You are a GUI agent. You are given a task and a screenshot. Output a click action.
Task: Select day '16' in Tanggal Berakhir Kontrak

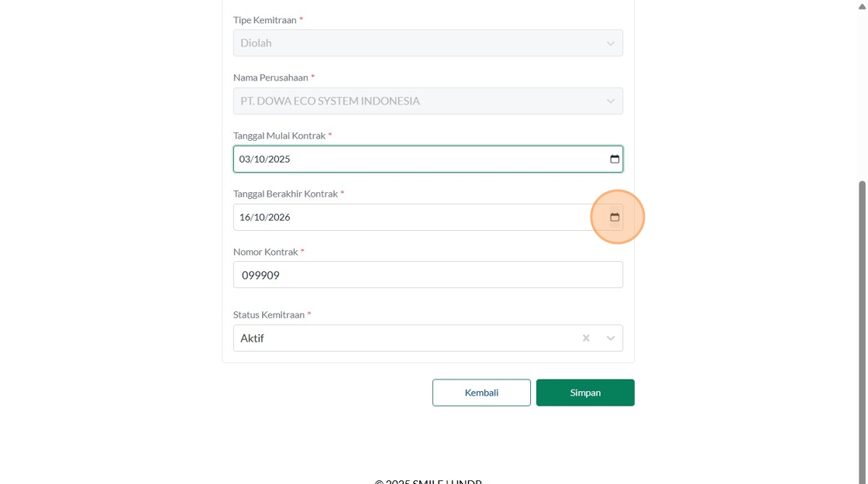[245, 218]
